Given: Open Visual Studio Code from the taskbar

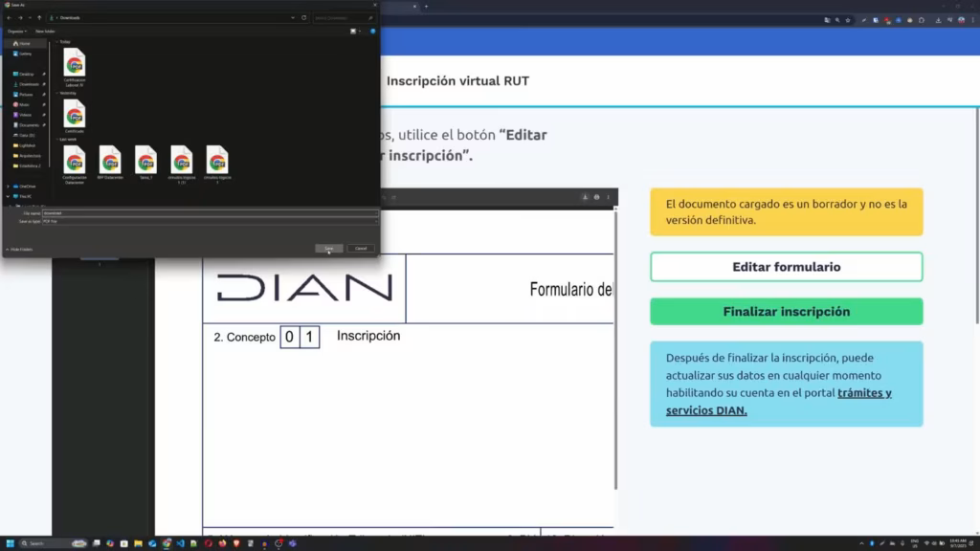Looking at the screenshot, I should (x=180, y=543).
